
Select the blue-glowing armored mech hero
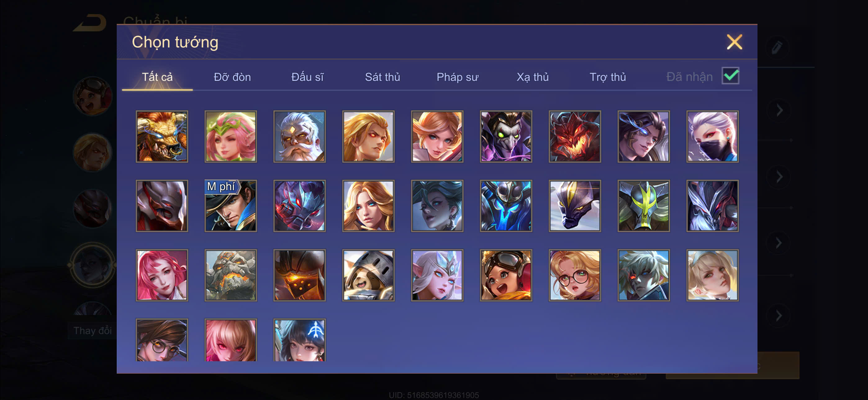[506, 206]
